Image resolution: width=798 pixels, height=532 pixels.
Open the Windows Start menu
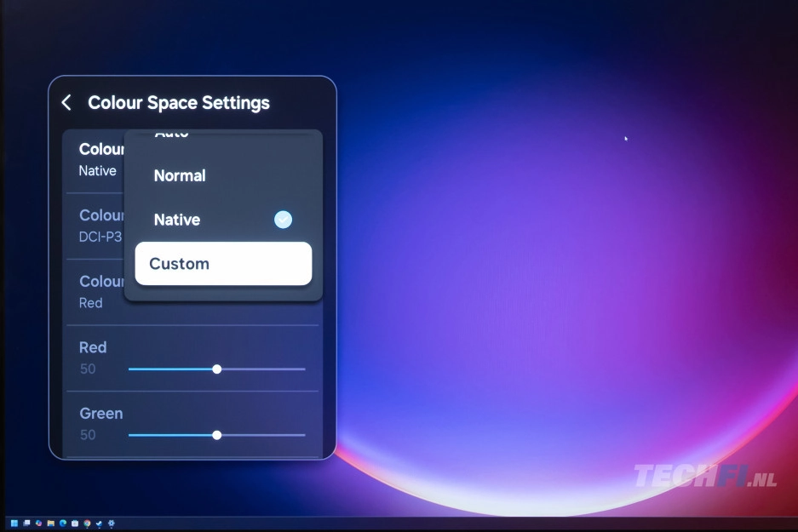14,523
